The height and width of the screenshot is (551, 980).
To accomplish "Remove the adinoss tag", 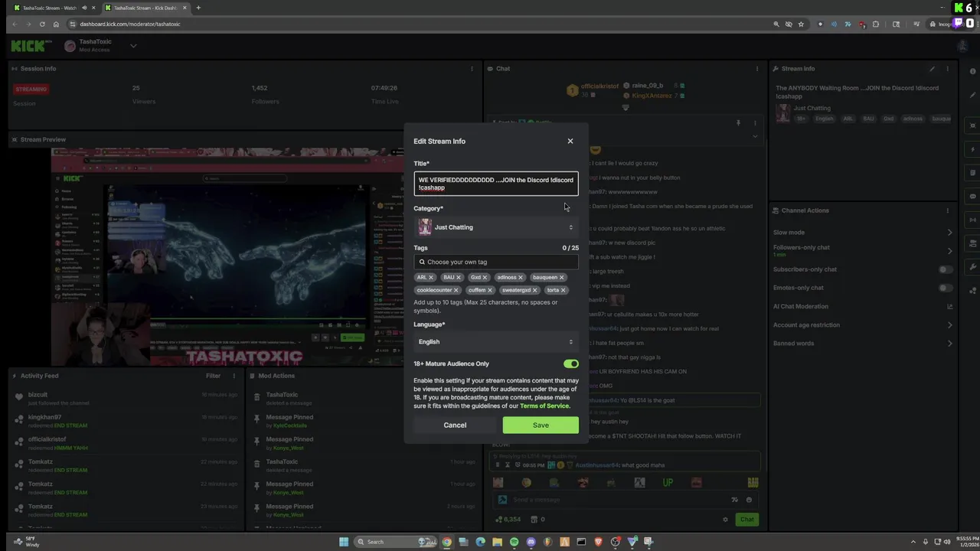I will click(x=521, y=278).
